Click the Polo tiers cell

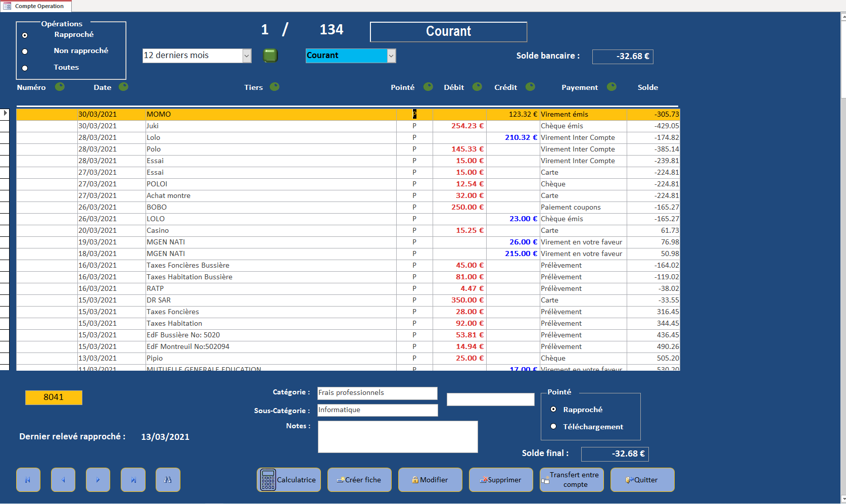click(x=271, y=149)
